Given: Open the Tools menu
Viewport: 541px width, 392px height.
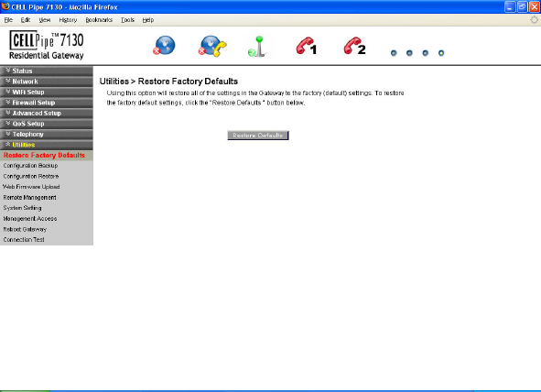Looking at the screenshot, I should [127, 20].
